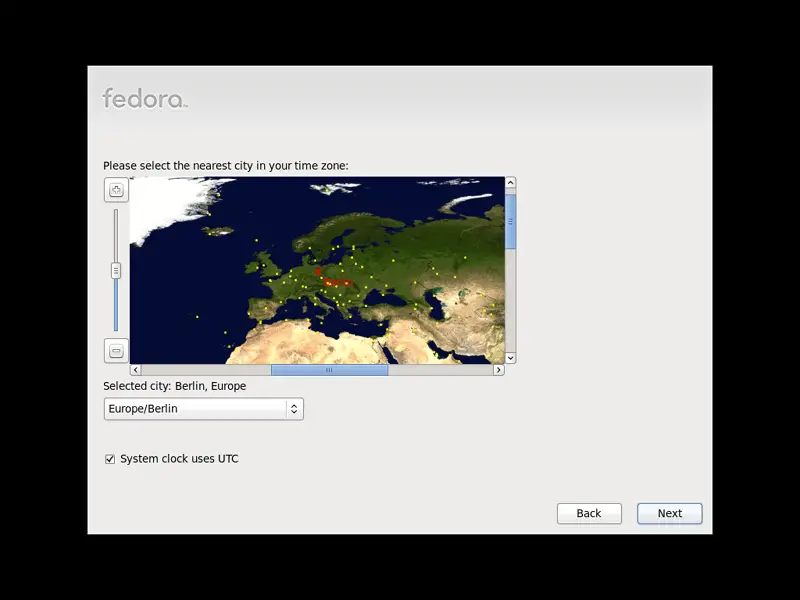Click the fedora logo
The width and height of the screenshot is (800, 600).
[x=145, y=98]
